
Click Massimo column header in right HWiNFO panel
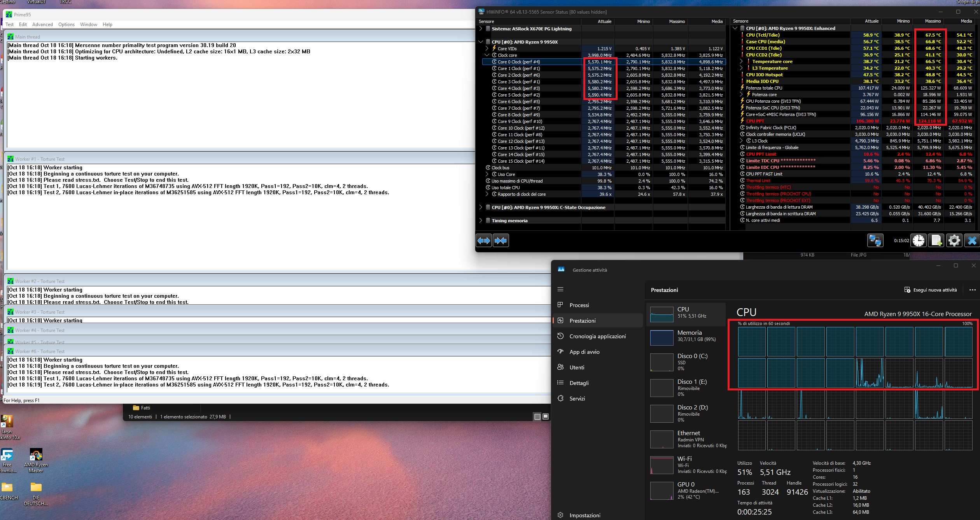point(929,21)
